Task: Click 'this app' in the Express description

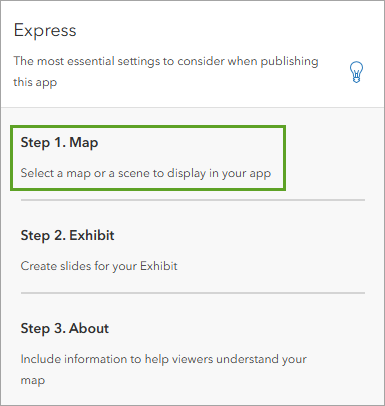Action: coord(35,82)
